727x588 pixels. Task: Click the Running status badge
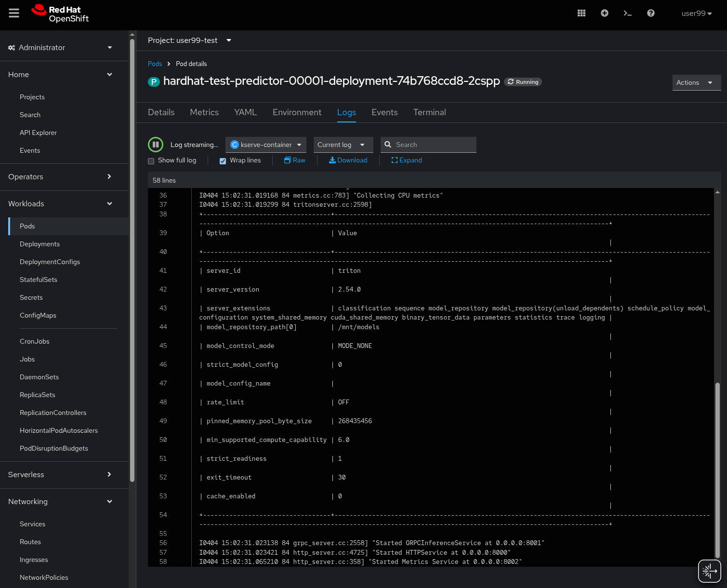(523, 82)
